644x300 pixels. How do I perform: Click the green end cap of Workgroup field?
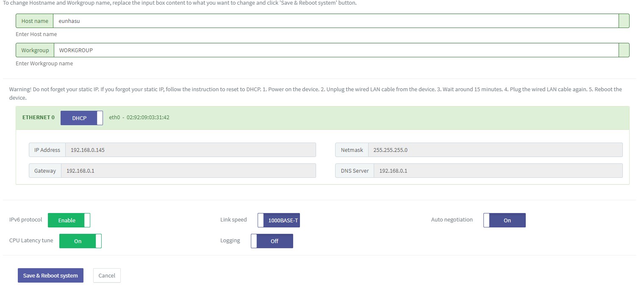tap(624, 50)
